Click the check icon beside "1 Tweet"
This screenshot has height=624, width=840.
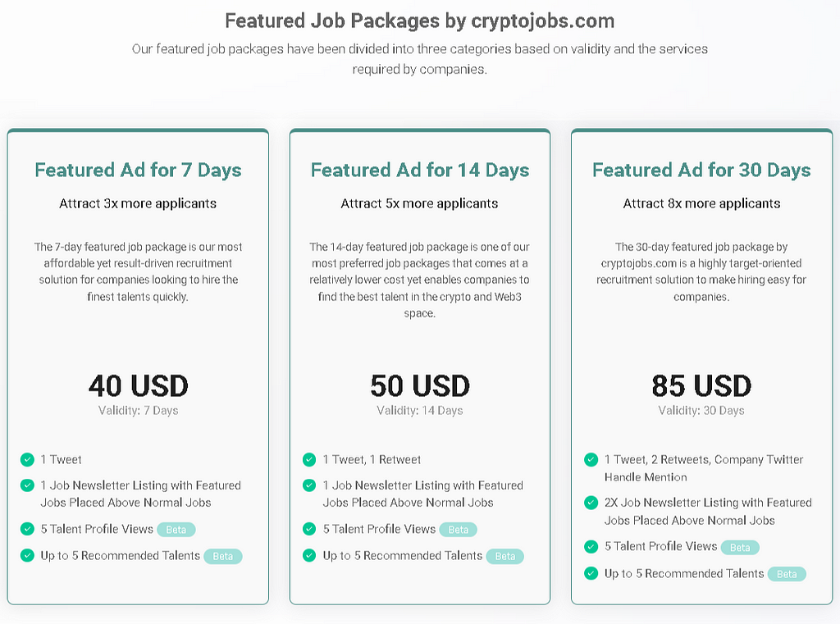coord(27,459)
